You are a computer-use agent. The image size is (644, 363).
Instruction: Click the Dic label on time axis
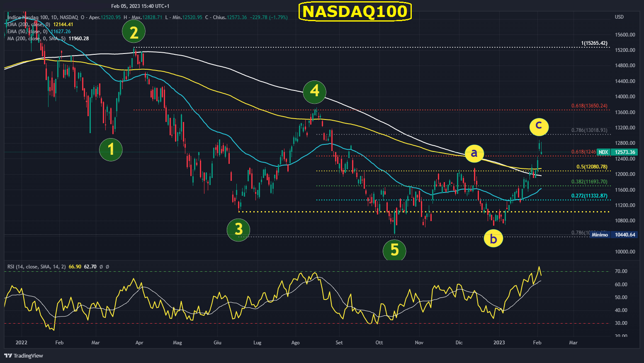pos(459,343)
